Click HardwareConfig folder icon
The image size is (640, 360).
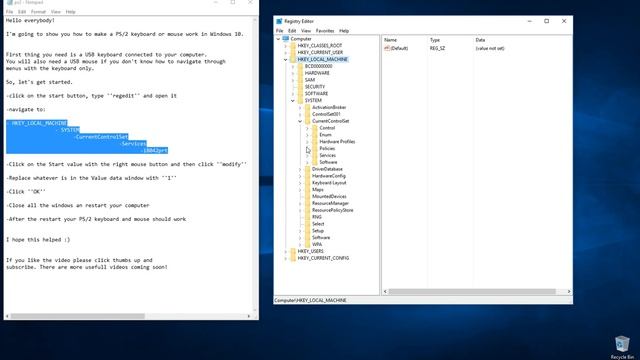(308, 176)
